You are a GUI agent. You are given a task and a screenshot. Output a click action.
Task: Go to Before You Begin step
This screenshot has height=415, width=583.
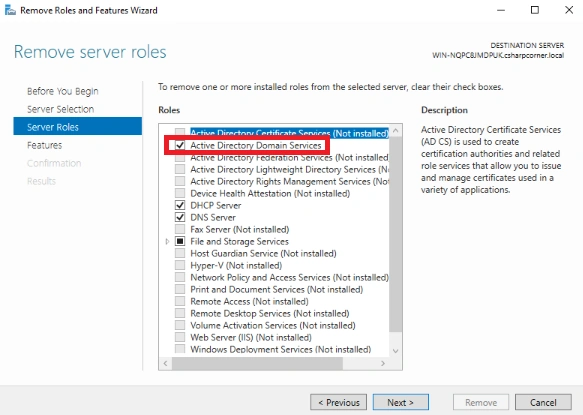(x=62, y=91)
